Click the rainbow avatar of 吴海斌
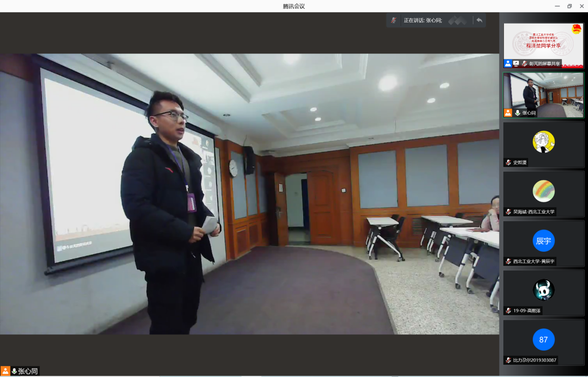Screen dimensions: 588x377 [x=543, y=191]
